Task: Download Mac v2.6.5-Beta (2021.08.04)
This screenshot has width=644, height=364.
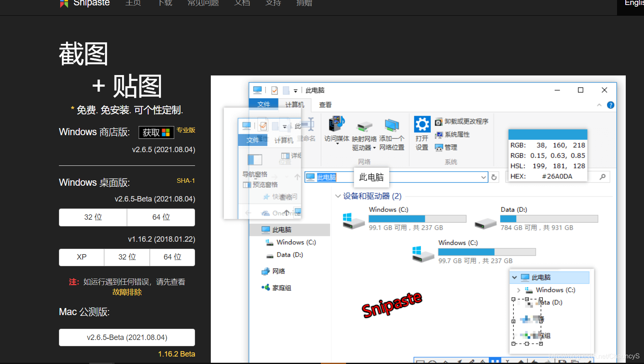Action: 127,337
